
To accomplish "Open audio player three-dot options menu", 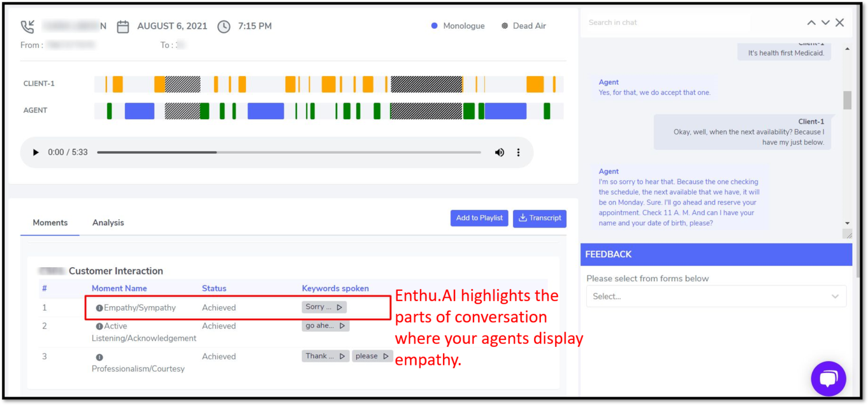I will pos(518,153).
